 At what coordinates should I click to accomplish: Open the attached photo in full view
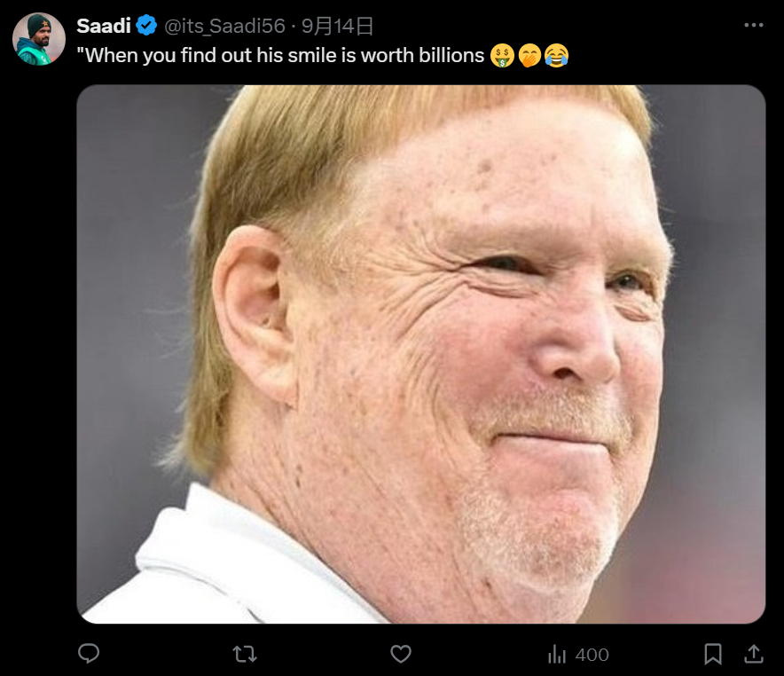tap(421, 354)
